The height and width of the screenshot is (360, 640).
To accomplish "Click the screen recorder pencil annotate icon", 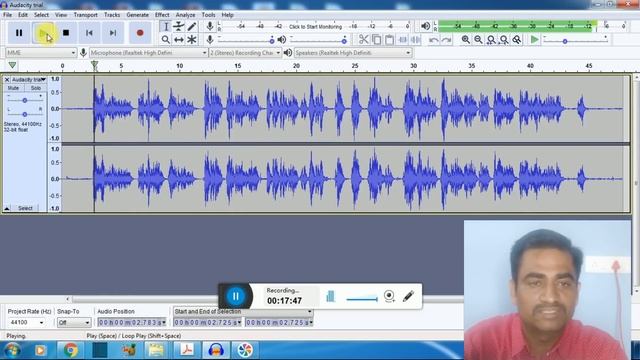I will point(408,296).
